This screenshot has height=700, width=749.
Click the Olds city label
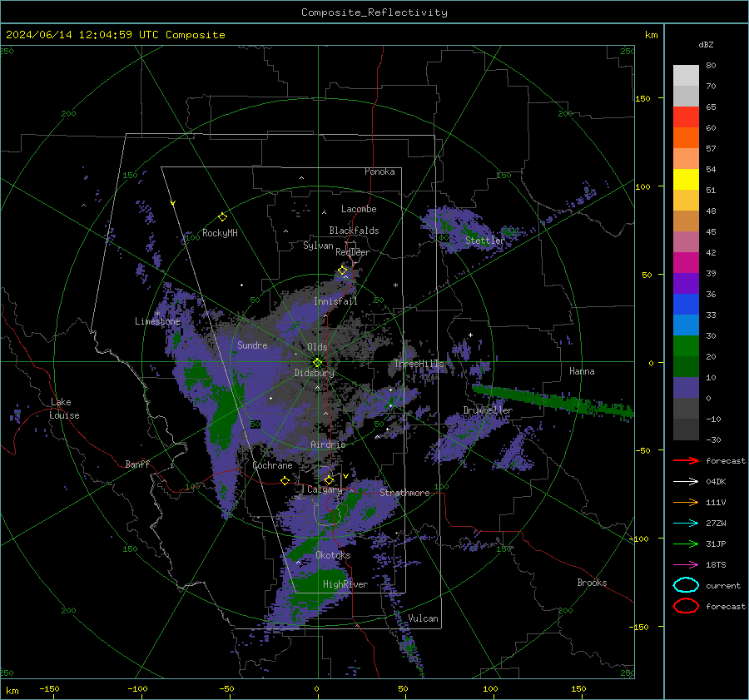pyautogui.click(x=317, y=347)
